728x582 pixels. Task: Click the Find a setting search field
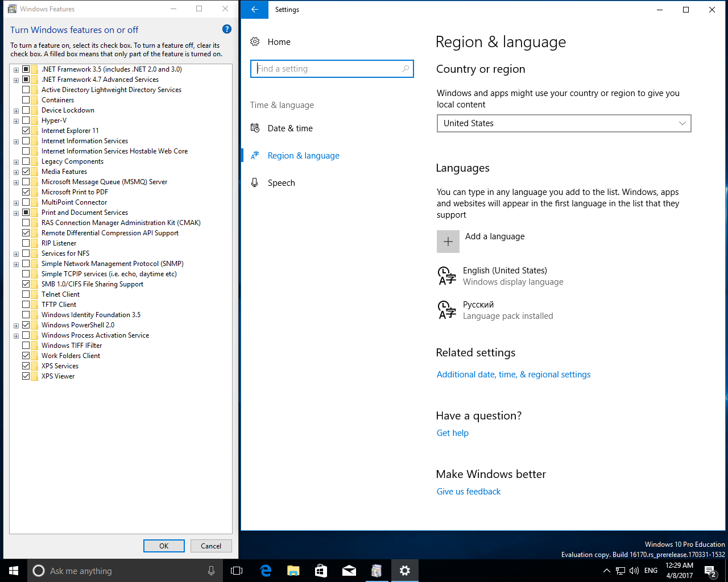point(332,69)
